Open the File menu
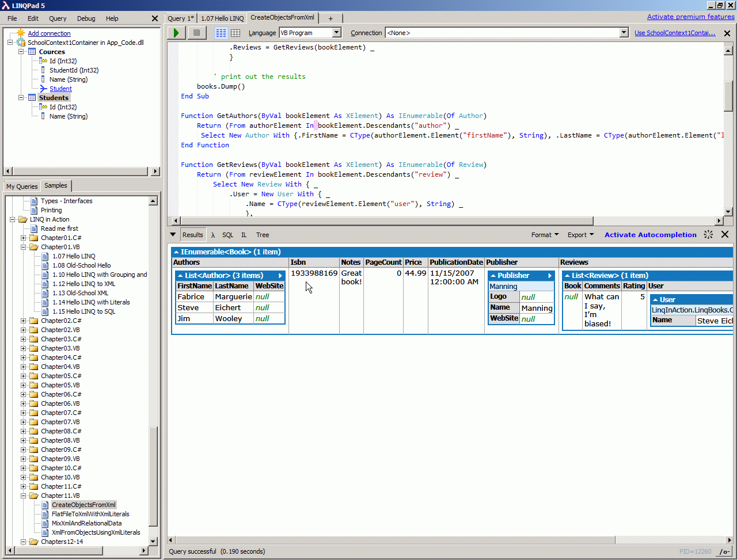This screenshot has width=737, height=560. click(x=12, y=18)
